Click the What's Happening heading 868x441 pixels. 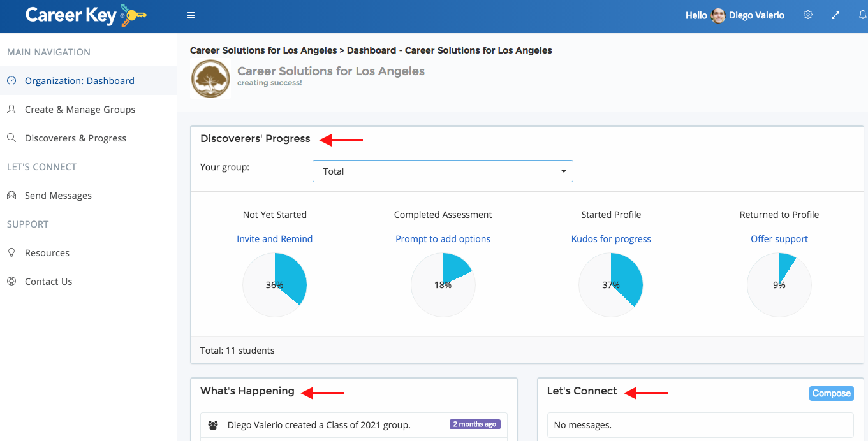(247, 391)
